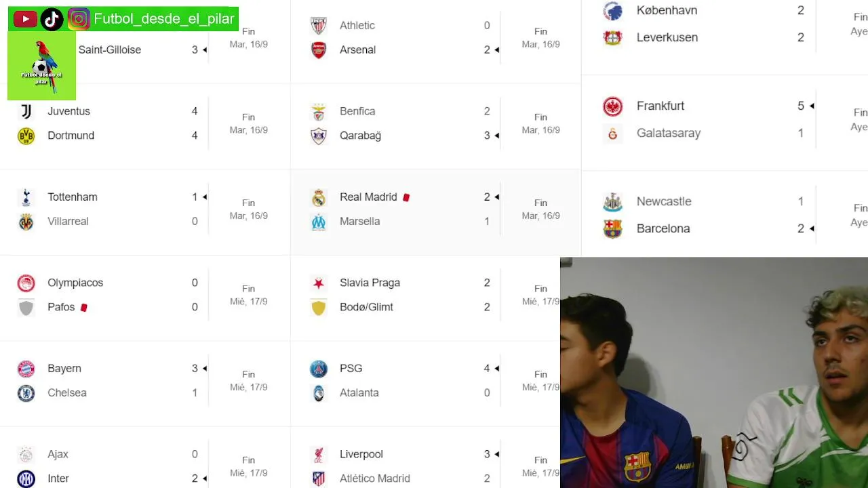
Task: Click the YouTube icon in the banner
Action: pos(26,19)
